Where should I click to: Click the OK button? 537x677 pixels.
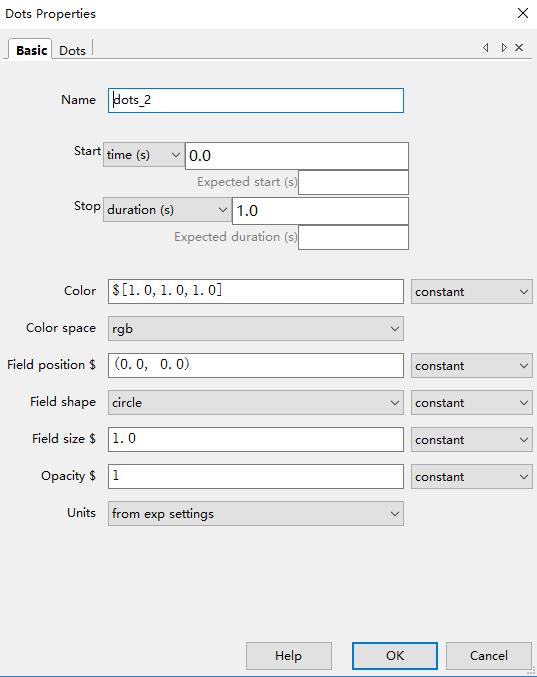pyautogui.click(x=395, y=655)
